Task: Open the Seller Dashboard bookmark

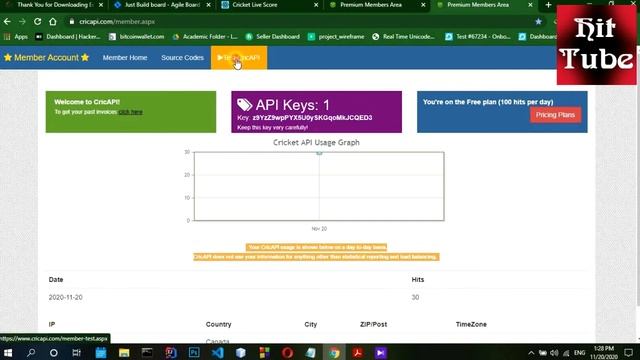Action: tap(273, 37)
